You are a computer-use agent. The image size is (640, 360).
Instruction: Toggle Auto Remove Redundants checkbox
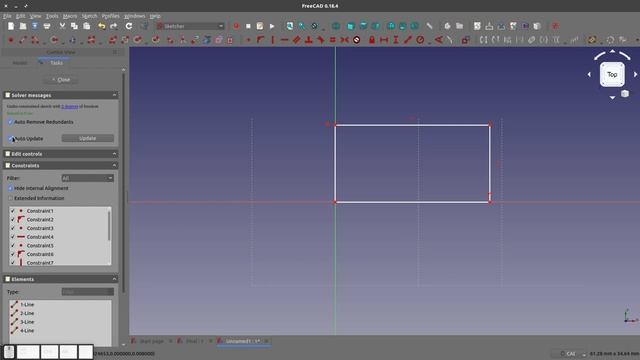(x=10, y=122)
